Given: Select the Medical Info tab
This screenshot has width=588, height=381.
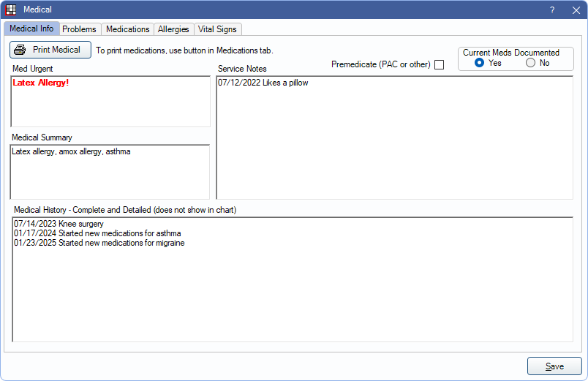Looking at the screenshot, I should click(31, 29).
